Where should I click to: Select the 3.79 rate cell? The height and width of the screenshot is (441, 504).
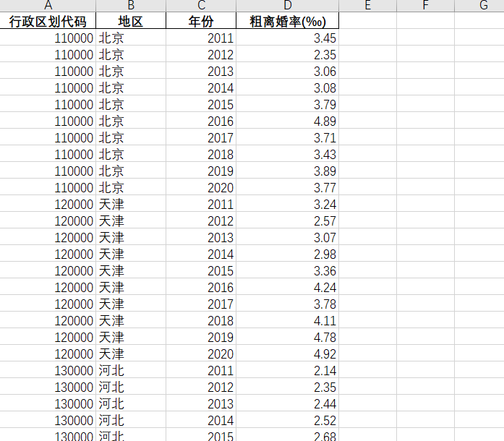pos(287,104)
